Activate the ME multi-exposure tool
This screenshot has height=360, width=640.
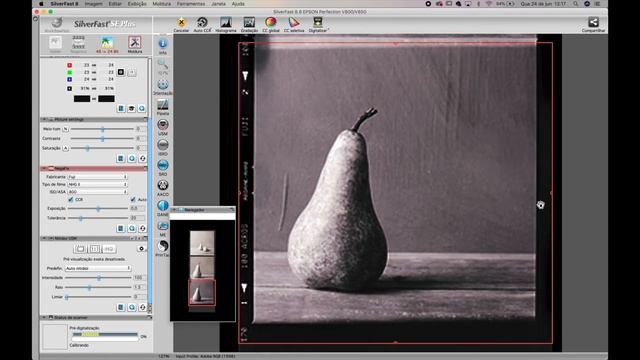coord(162,229)
